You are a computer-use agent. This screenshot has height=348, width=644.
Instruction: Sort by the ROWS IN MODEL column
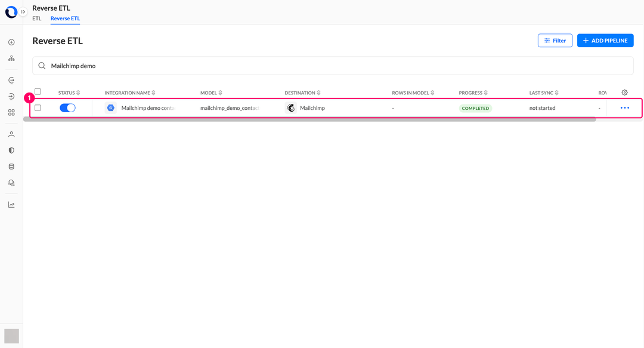(413, 93)
